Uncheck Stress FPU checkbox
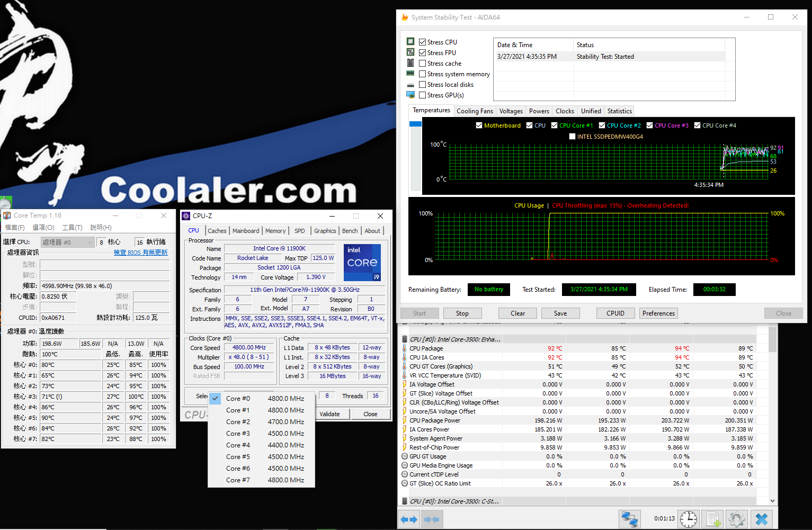 pyautogui.click(x=422, y=52)
